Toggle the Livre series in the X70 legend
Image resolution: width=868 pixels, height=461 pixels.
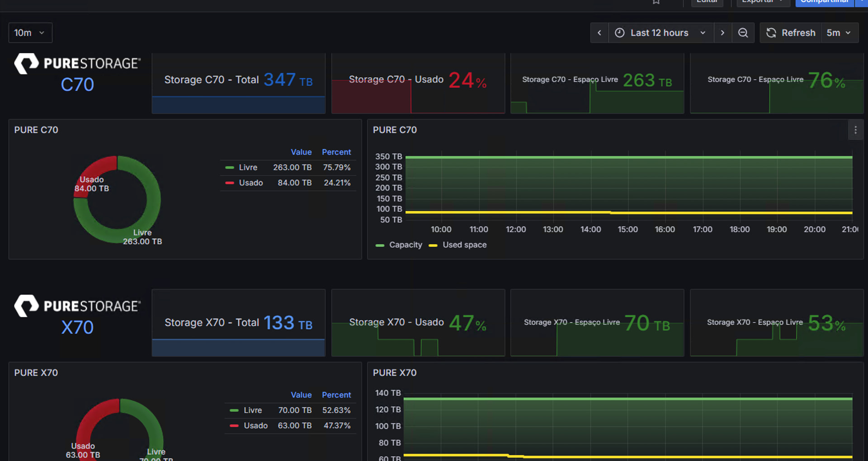[x=253, y=410]
